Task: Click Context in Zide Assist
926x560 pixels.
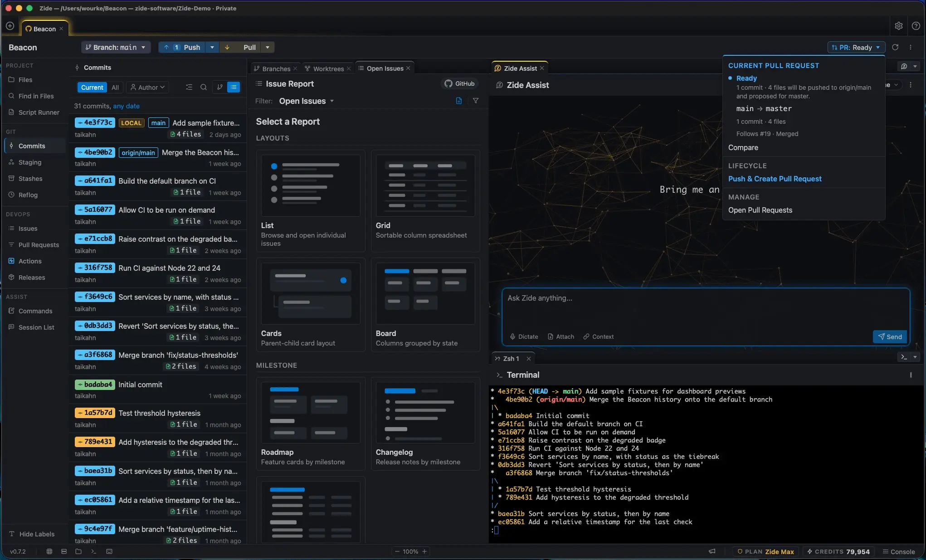Action: click(599, 336)
